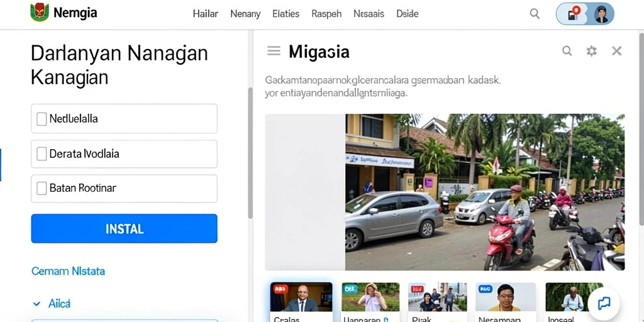The image size is (644, 322).
Task: Go to the Raspeh menu item
Action: (326, 14)
